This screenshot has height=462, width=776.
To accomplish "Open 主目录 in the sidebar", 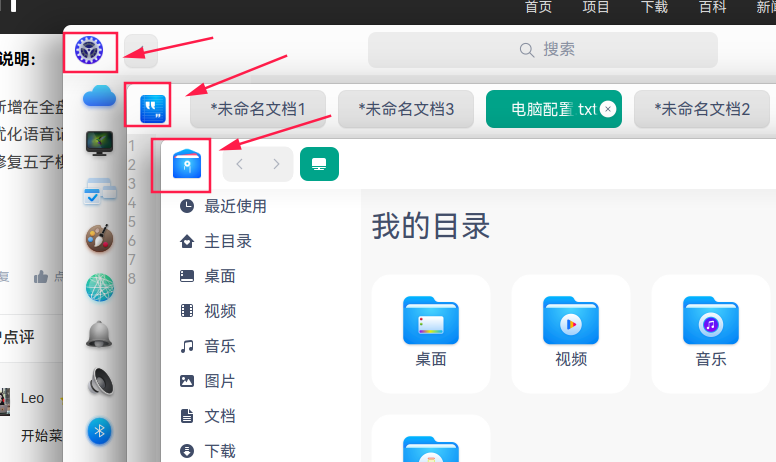I will click(215, 241).
